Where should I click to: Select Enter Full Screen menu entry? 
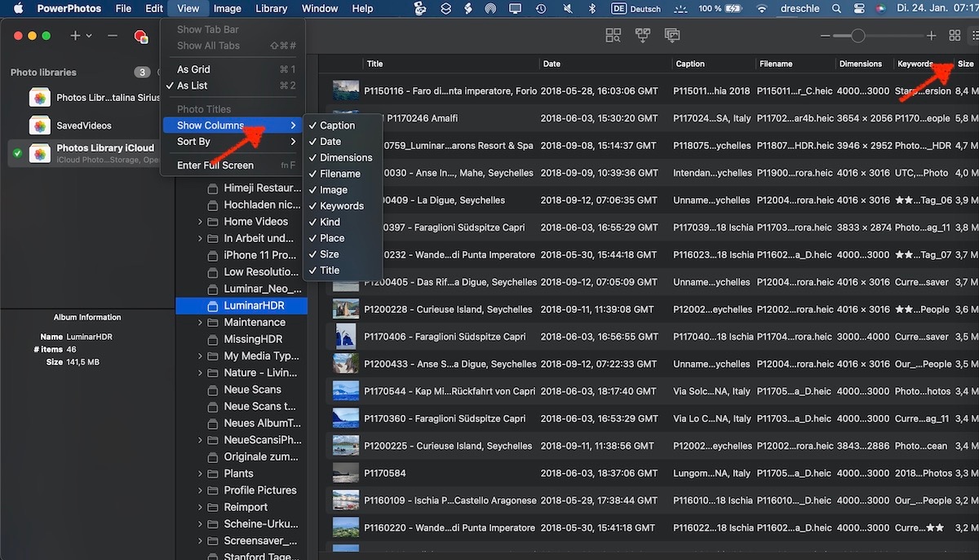[215, 165]
